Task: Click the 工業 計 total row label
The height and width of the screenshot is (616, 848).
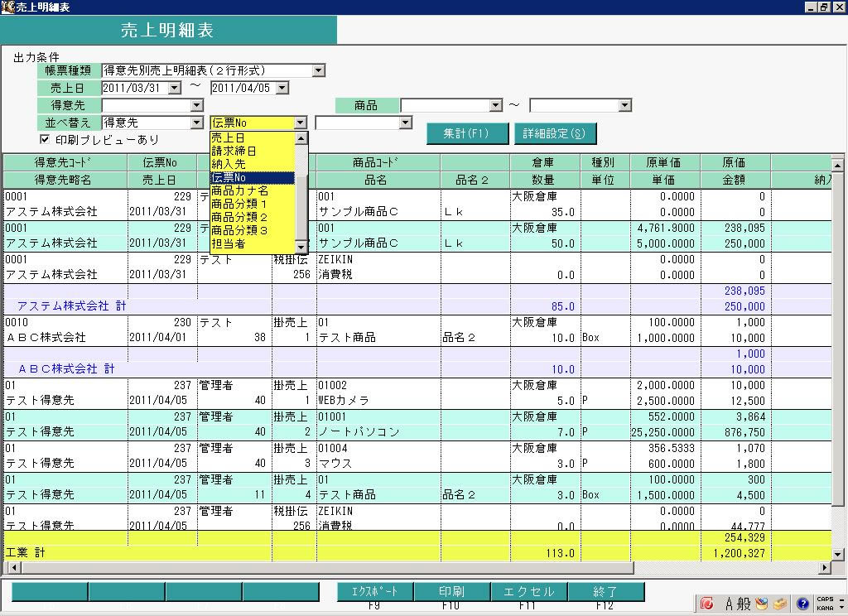Action: pos(25,553)
